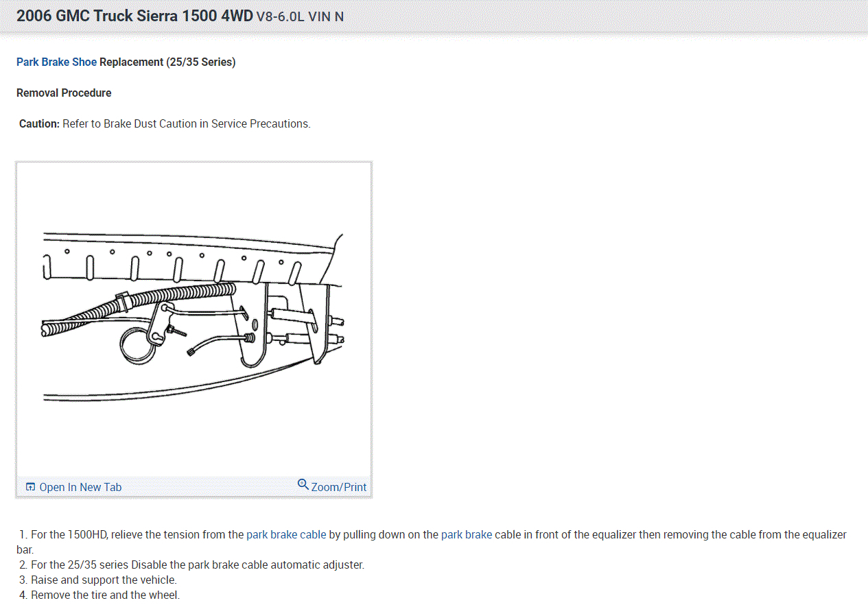
Task: Click Open In New Tab link
Action: [80, 487]
